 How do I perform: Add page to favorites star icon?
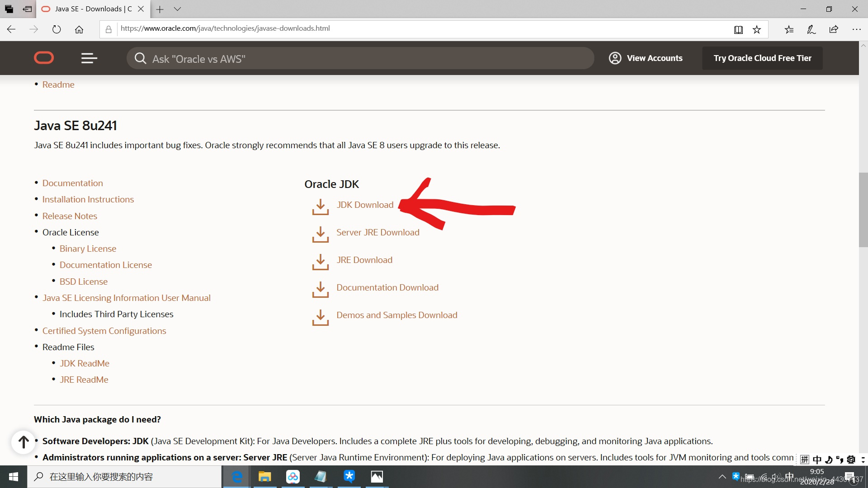(757, 30)
